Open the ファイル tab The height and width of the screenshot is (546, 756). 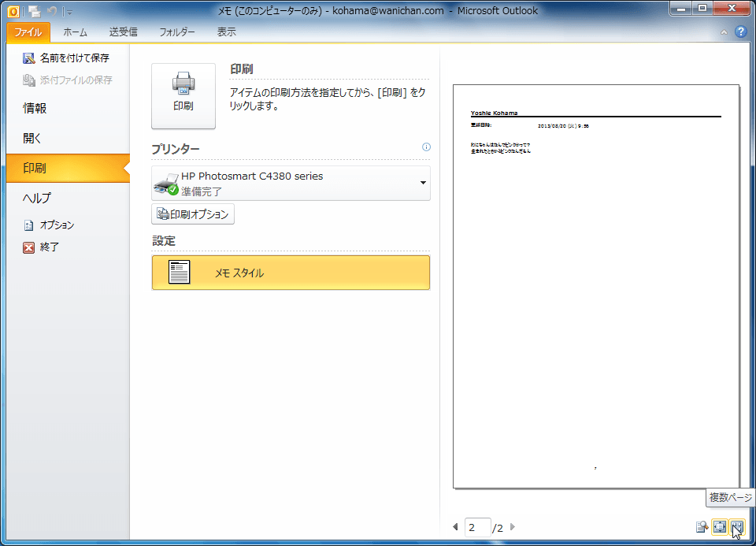(28, 32)
